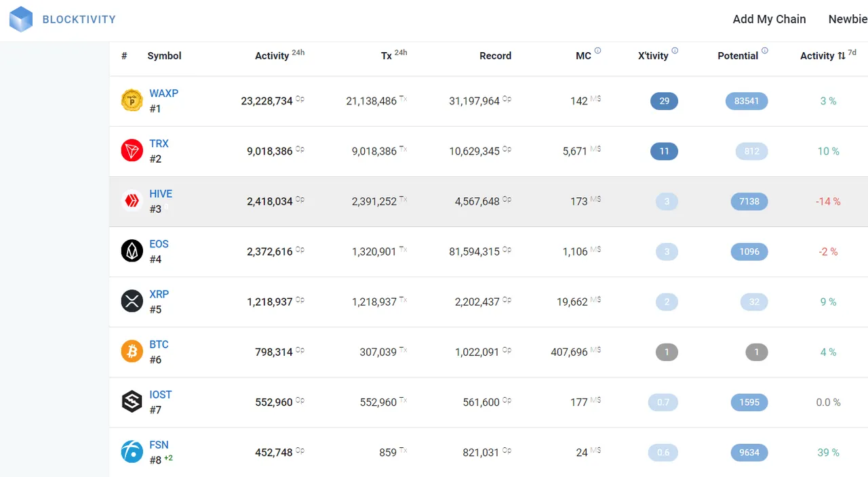
Task: Click the sort arrows in Activity 7d header
Action: (x=842, y=56)
